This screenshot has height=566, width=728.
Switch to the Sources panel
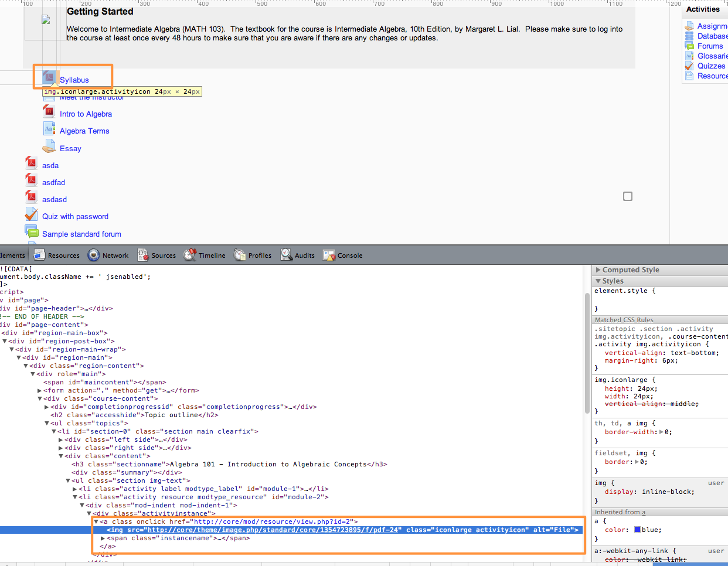click(x=157, y=255)
